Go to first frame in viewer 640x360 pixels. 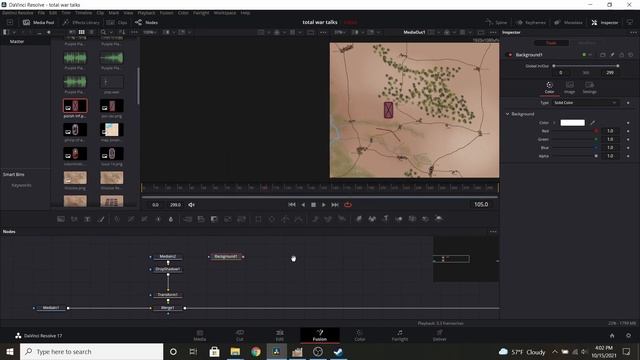click(291, 204)
